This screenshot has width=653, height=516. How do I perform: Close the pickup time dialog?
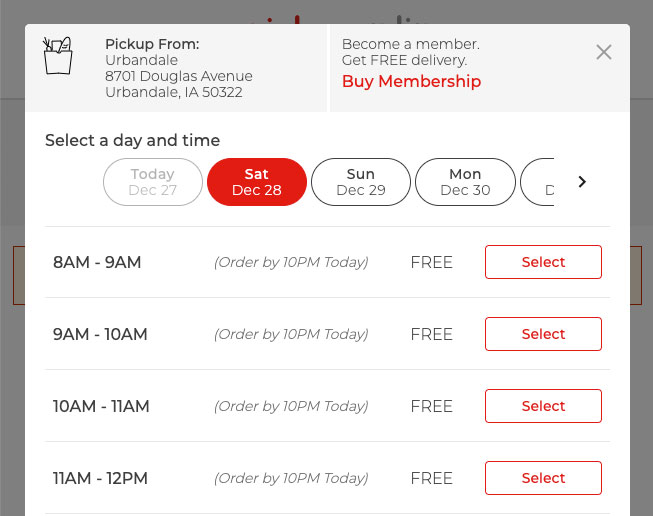coord(603,52)
